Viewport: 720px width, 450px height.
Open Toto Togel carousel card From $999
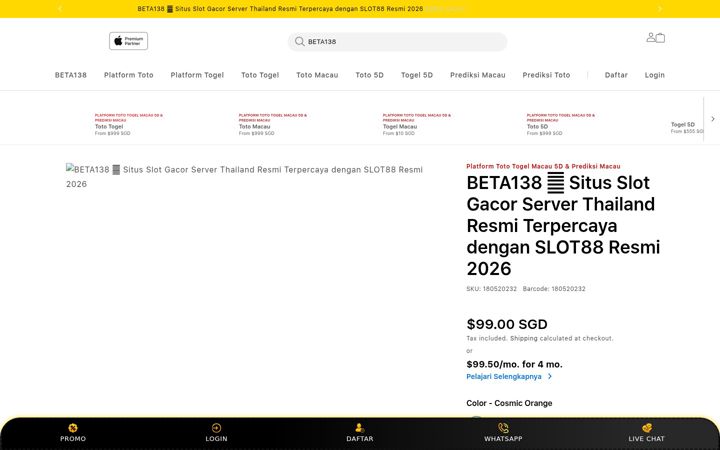pyautogui.click(x=129, y=124)
